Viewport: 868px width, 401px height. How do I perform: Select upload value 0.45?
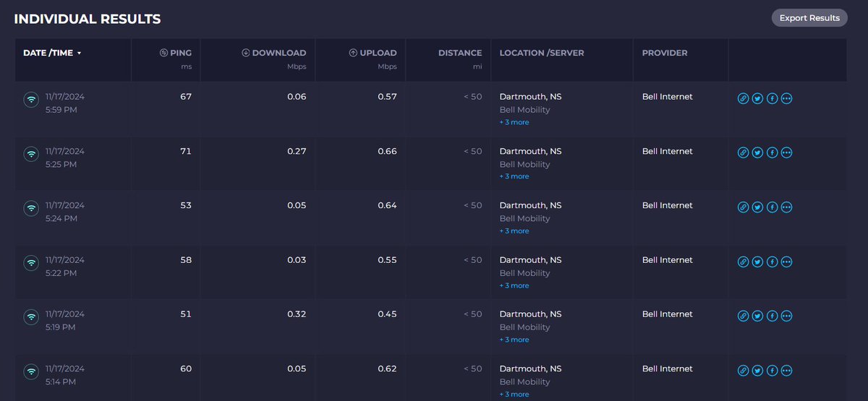387,314
